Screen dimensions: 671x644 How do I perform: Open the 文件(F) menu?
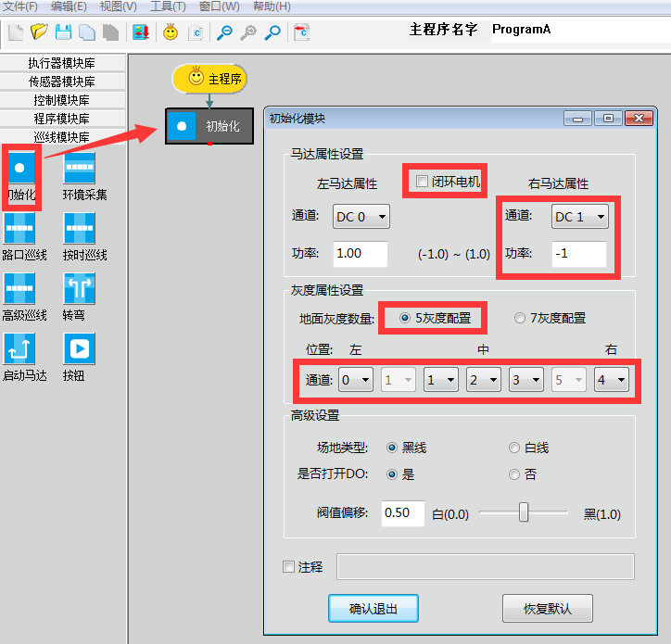point(20,6)
